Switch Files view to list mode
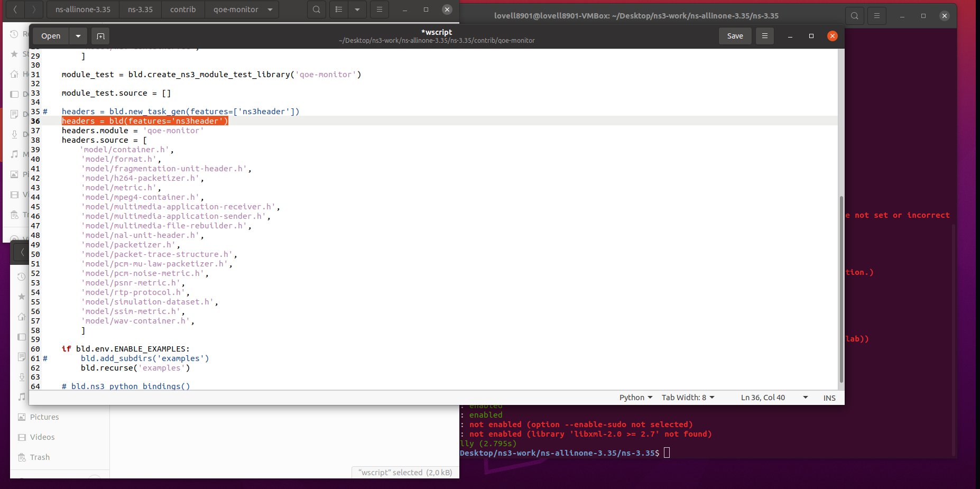Viewport: 980px width, 489px height. 339,10
